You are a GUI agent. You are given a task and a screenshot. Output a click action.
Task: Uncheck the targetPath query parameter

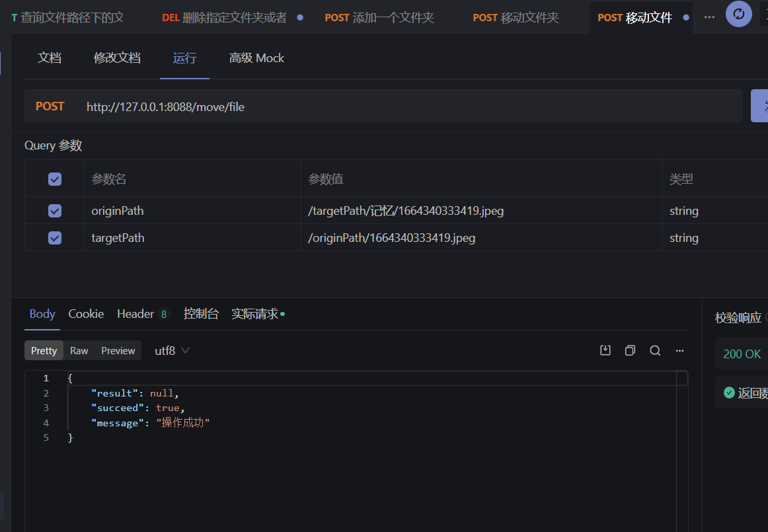(54, 237)
